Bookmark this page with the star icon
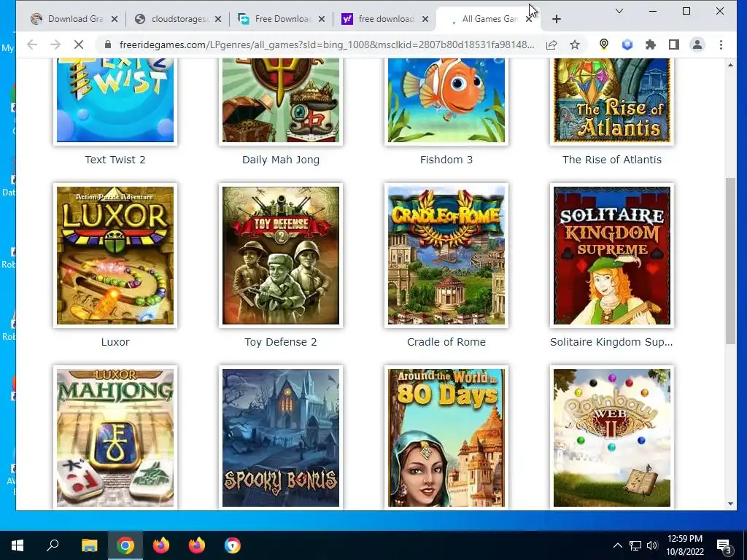 [575, 44]
